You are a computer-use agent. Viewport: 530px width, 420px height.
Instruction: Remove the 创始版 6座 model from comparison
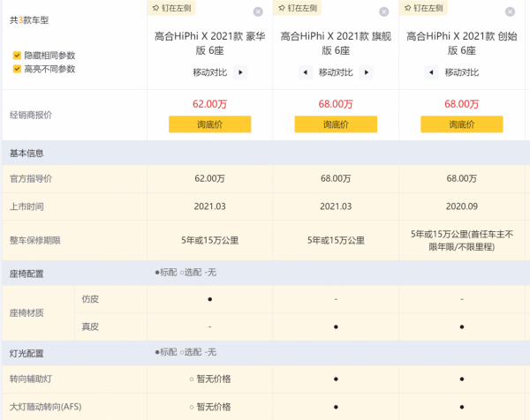(510, 11)
